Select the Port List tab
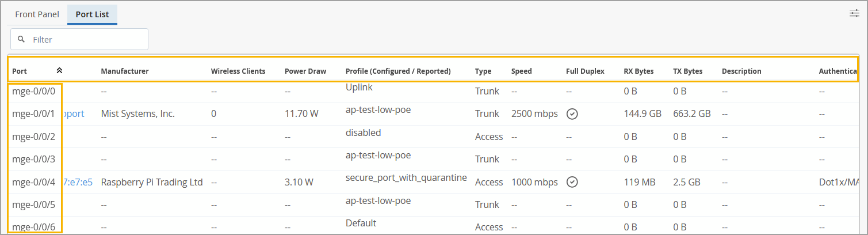Viewport: 868px width, 235px height. tap(92, 14)
